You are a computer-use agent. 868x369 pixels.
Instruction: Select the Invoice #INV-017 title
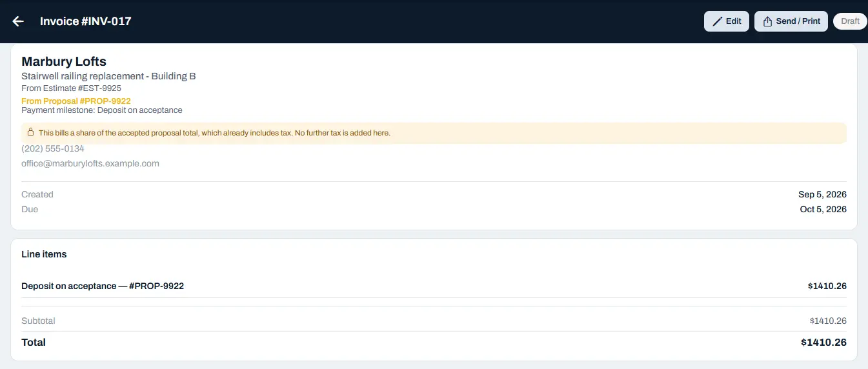pos(85,21)
